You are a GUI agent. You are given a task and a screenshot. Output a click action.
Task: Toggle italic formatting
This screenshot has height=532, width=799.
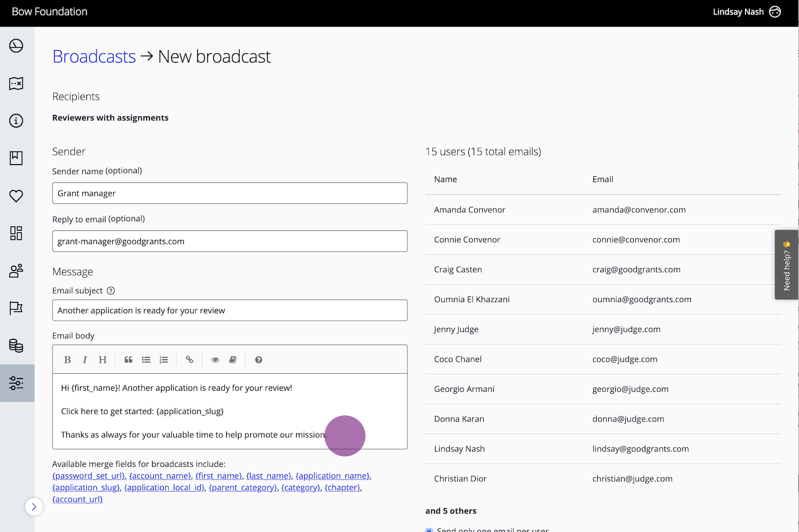85,359
